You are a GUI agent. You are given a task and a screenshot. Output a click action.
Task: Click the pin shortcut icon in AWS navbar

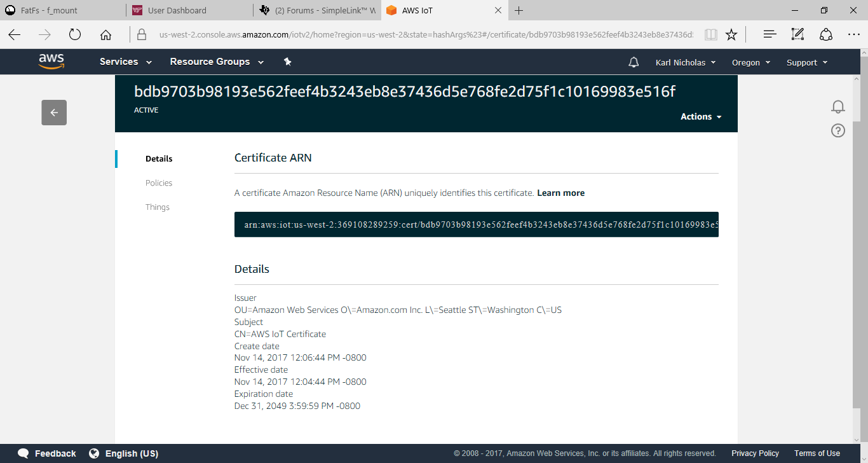coord(287,62)
